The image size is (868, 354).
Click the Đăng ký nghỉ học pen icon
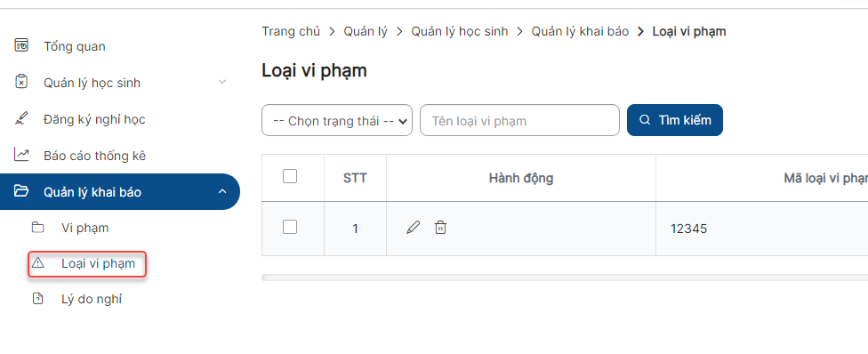pos(21,118)
